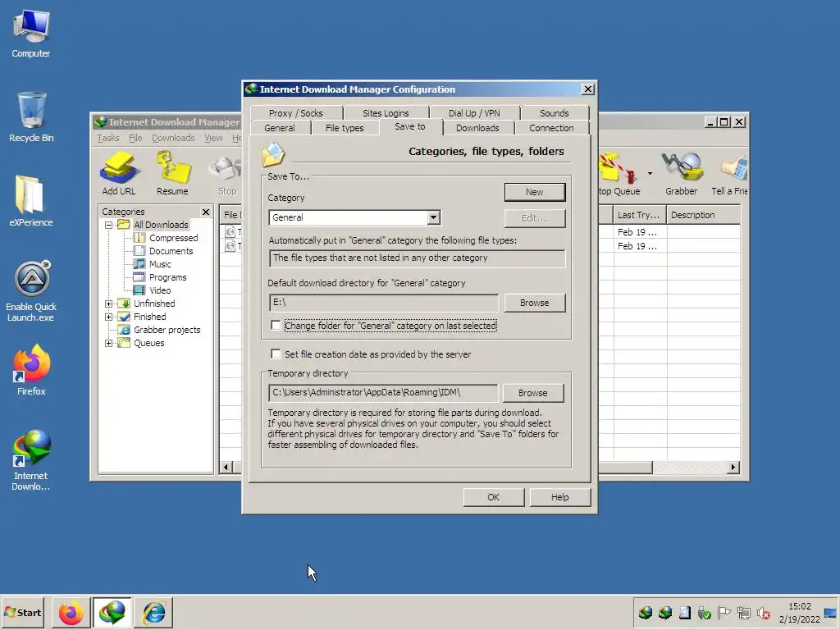Click the Last Try column header
The image size is (840, 630).
tap(640, 215)
